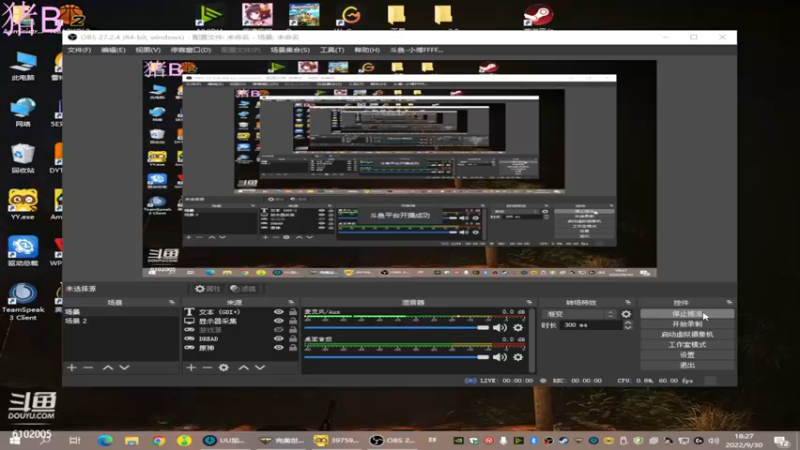Click the 时长 300 ms duration field
Image resolution: width=800 pixels, height=450 pixels.
tap(591, 325)
